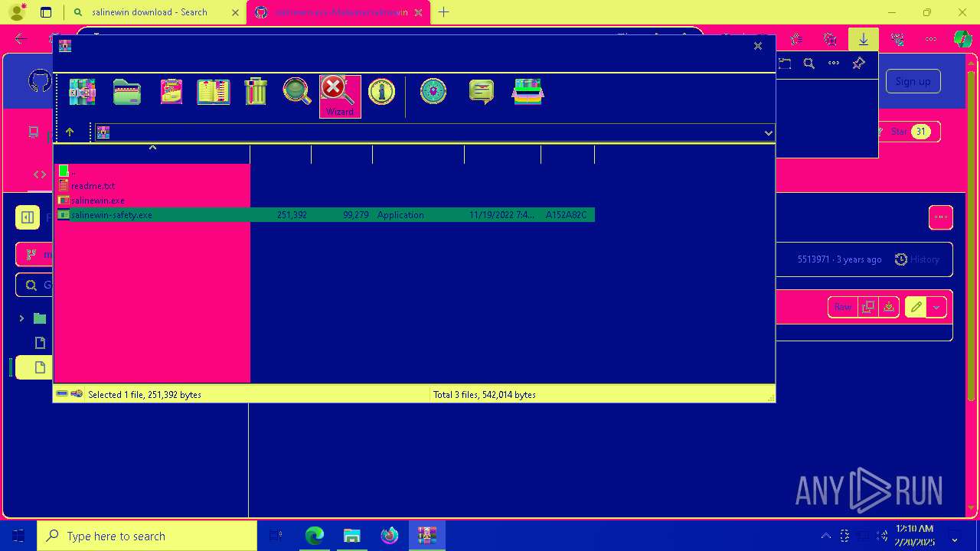
Task: Close the WinRAR window
Action: click(x=758, y=46)
